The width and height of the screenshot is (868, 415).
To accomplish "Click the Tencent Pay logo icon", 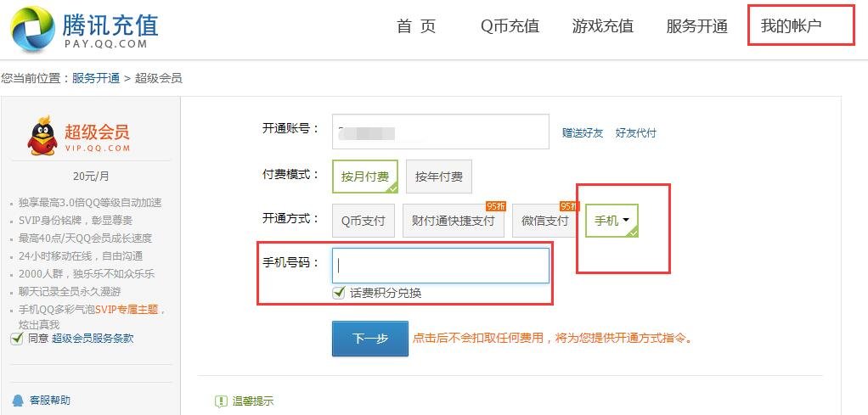I will [32, 29].
